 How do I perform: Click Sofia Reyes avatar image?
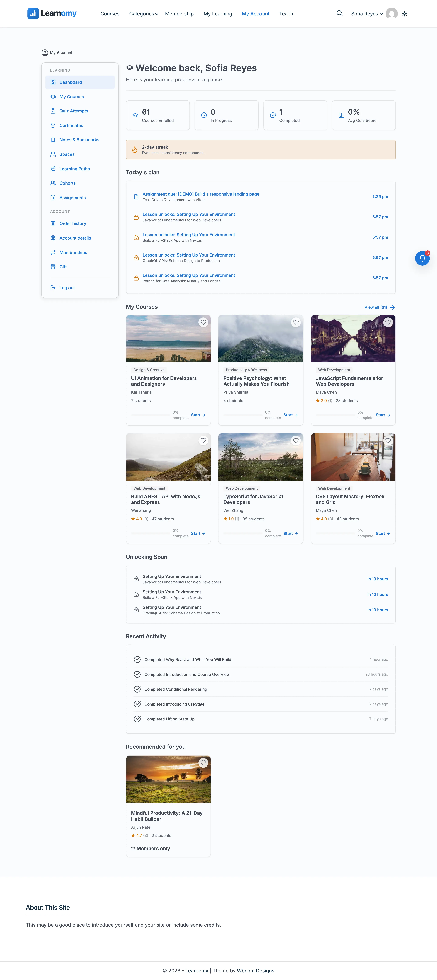[391, 14]
